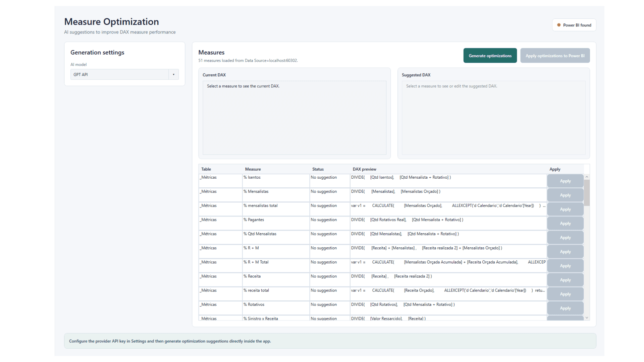This screenshot has height=362, width=644.
Task: Click the Table column header
Action: pos(206,169)
